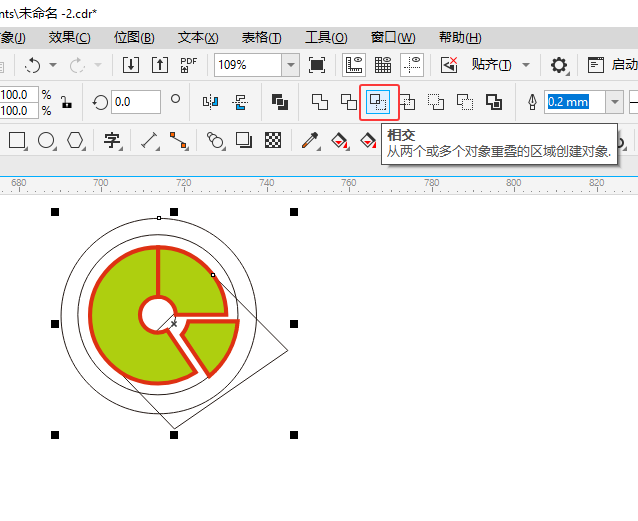Pick the Eyedropper tool
Screen dimensions: 638x521
click(311, 140)
